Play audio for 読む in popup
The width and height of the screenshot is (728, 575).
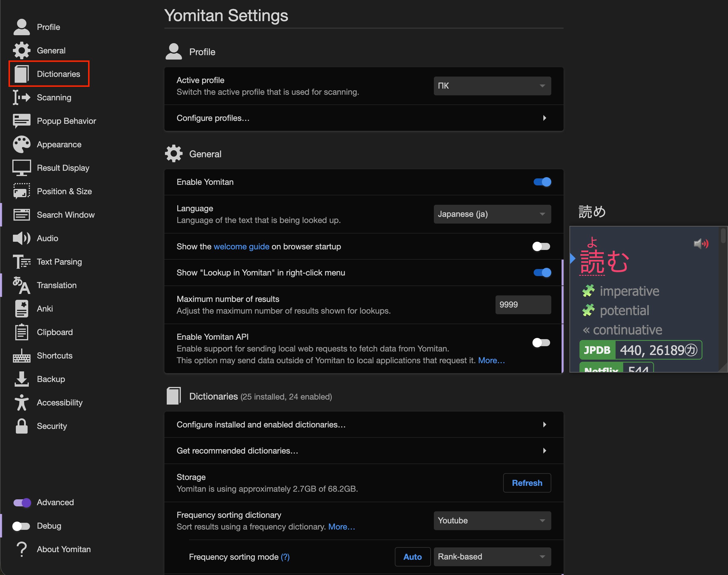point(701,243)
